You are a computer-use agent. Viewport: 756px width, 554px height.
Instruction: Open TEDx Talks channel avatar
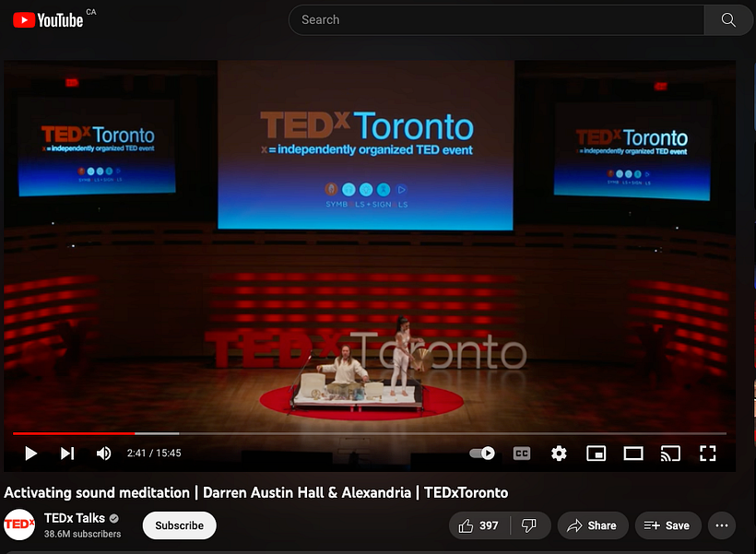[x=19, y=525]
